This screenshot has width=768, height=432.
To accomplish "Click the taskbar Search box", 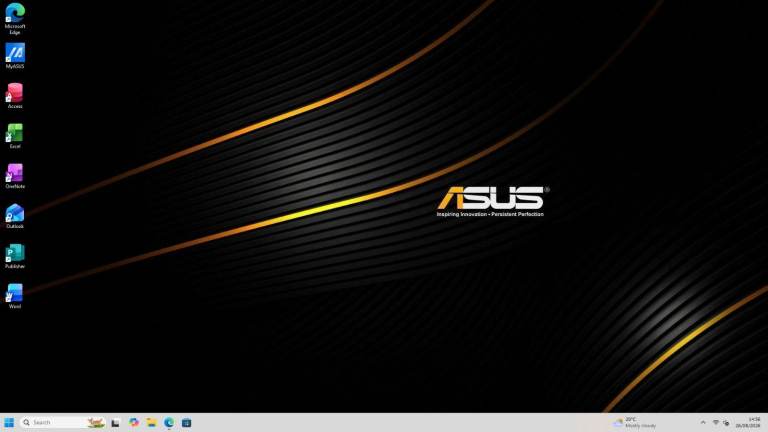I will tap(63, 422).
